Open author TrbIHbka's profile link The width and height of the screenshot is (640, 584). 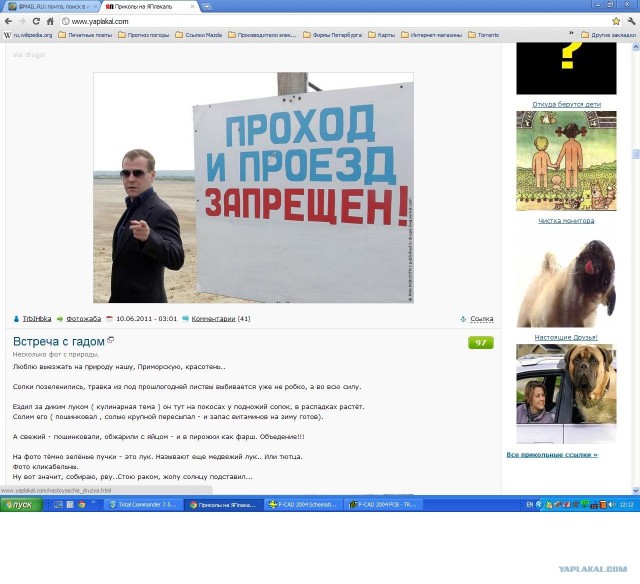coord(37,319)
